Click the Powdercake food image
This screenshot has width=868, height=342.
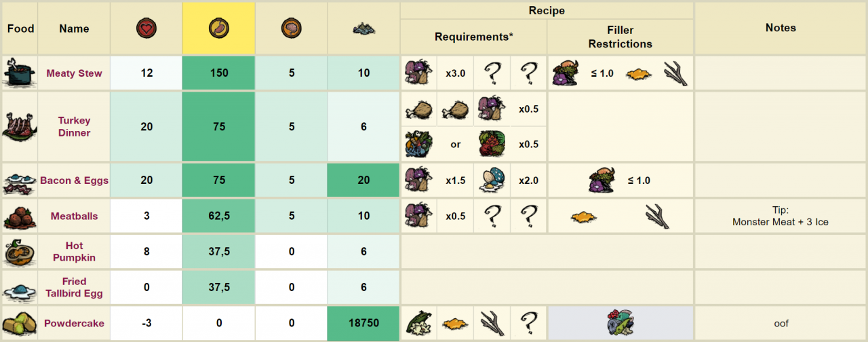[19, 324]
